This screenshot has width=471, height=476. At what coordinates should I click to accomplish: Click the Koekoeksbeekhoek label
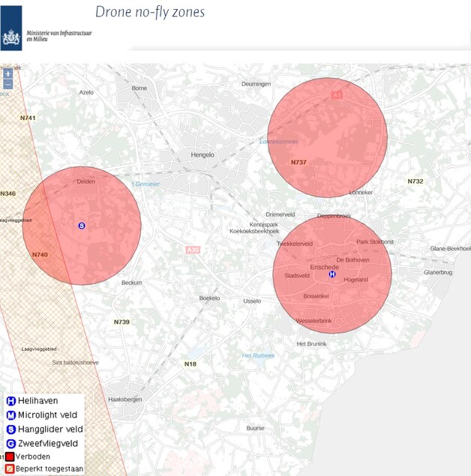click(x=254, y=232)
